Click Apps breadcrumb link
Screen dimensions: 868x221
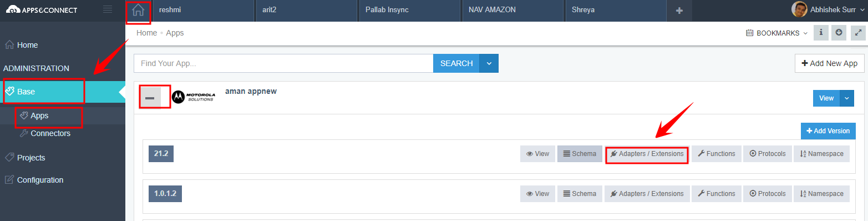(x=175, y=33)
